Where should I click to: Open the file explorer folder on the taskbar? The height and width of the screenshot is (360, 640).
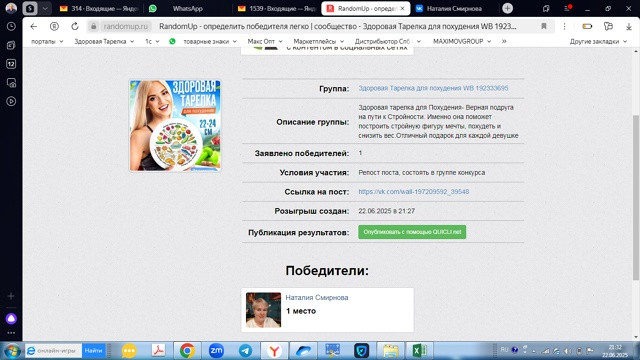390,351
